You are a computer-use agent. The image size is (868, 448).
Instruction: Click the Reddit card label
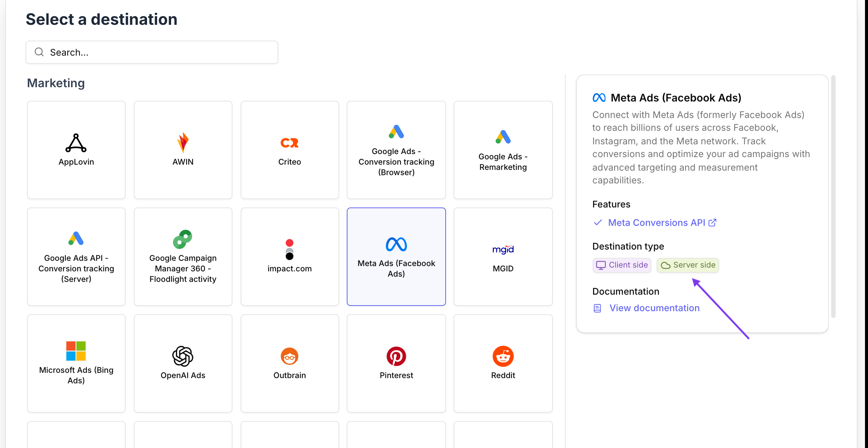click(x=503, y=375)
